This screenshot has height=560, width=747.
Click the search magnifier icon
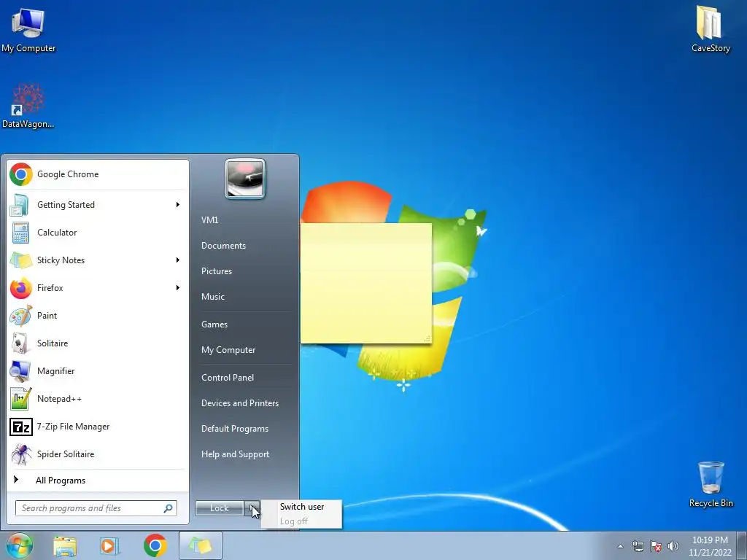tap(169, 508)
